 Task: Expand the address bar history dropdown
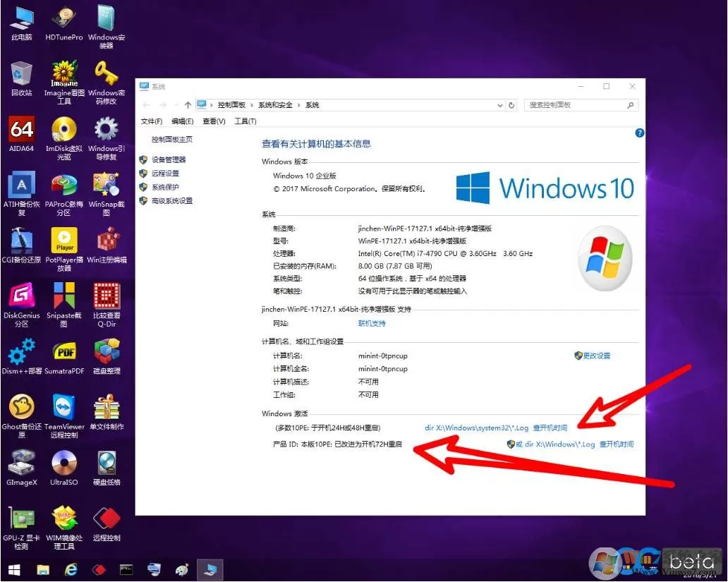click(x=499, y=105)
